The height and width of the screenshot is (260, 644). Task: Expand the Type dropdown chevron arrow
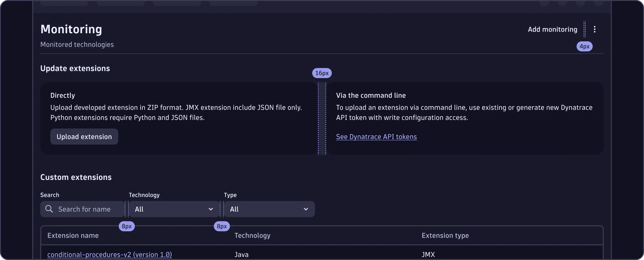click(306, 209)
